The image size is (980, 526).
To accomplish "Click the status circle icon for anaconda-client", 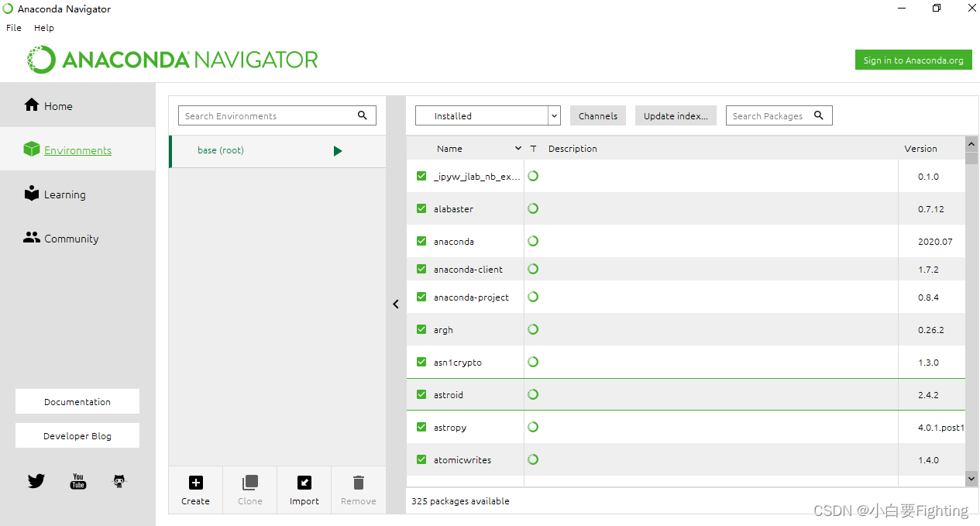I will point(533,269).
